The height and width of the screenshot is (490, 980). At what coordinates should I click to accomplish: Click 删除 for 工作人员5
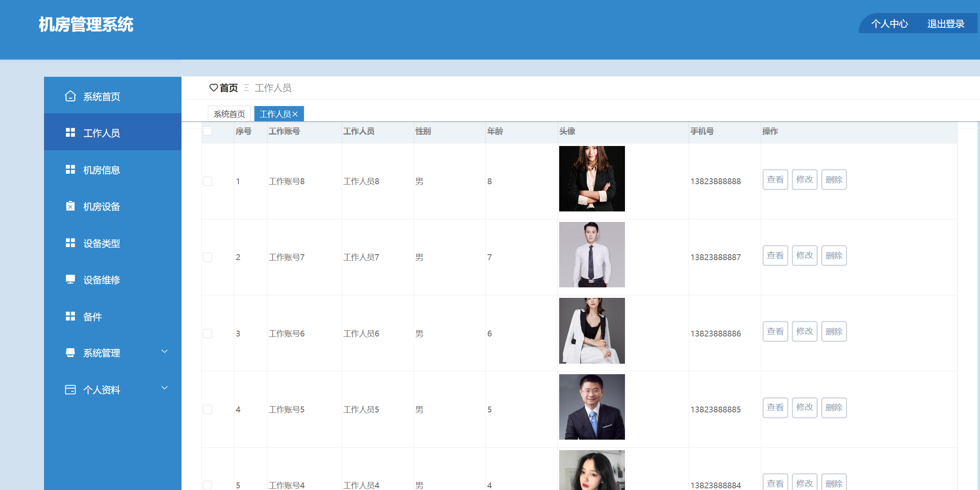tap(834, 408)
